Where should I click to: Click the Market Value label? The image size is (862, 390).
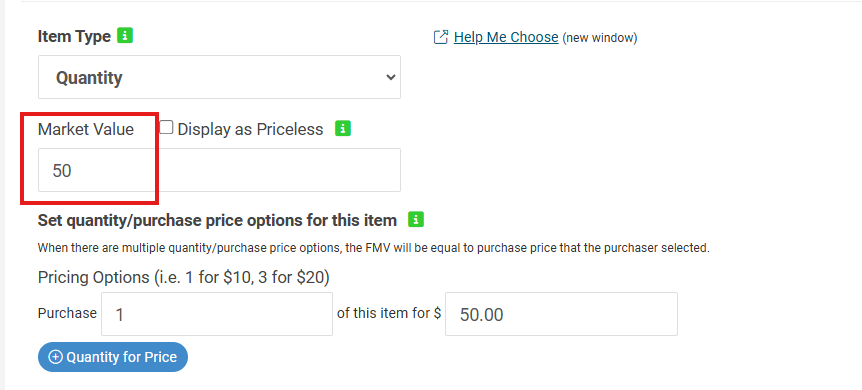click(86, 129)
